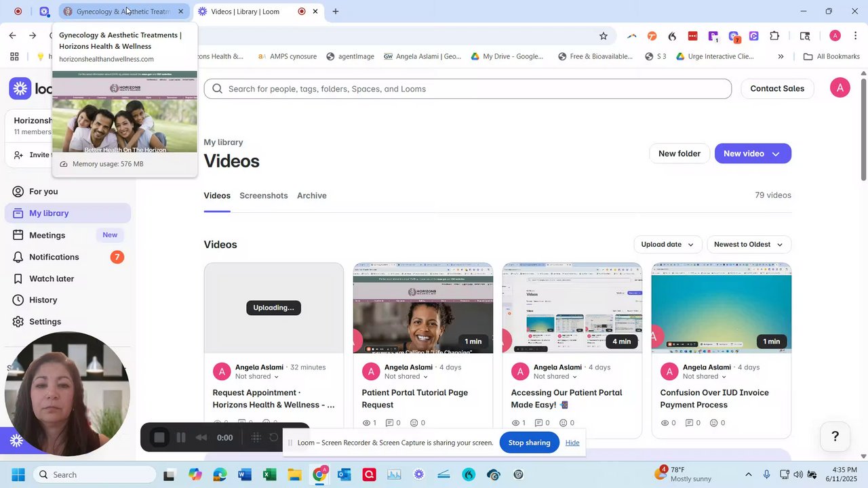This screenshot has height=488, width=868.
Task: Open the Request Appointment video title
Action: [x=273, y=399]
